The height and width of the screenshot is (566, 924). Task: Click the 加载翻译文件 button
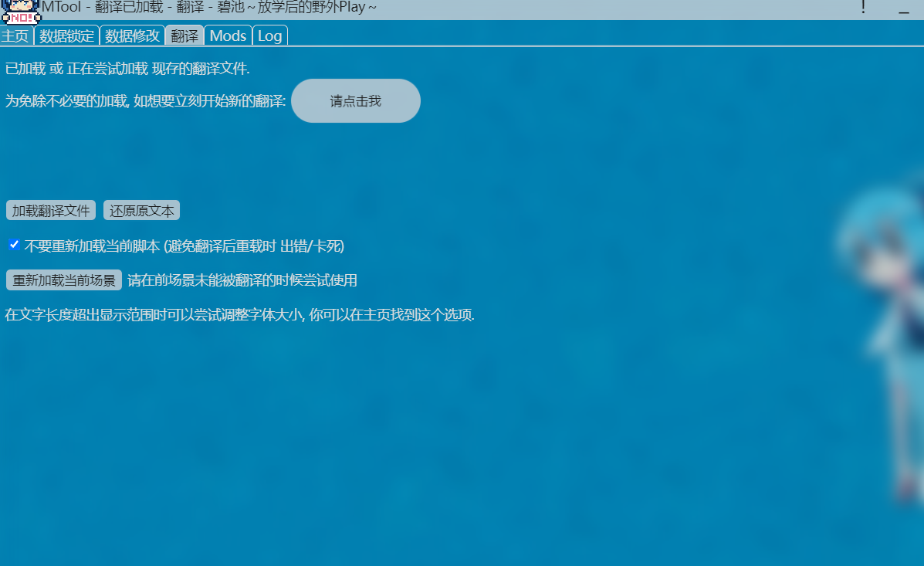pyautogui.click(x=51, y=210)
